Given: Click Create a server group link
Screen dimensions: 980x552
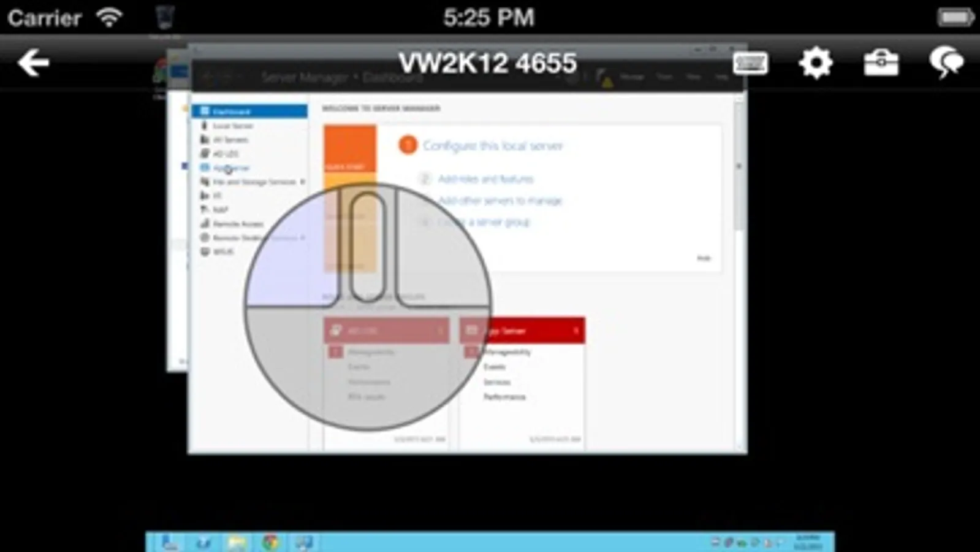Looking at the screenshot, I should [x=484, y=222].
